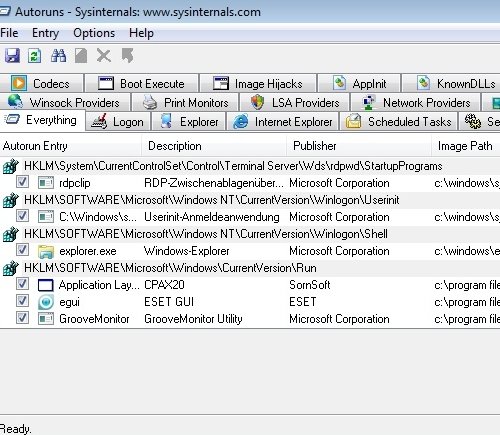Switch to the Internet Explorer tab
Image resolution: width=500 pixels, height=435 pixels.
click(283, 122)
